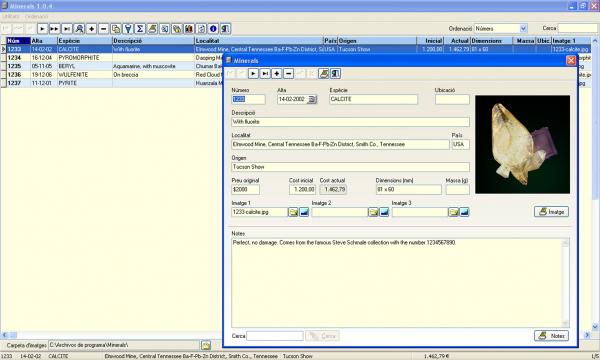Click the Cerca button below the notes
This screenshot has width=600, height=360.
pyautogui.click(x=323, y=336)
